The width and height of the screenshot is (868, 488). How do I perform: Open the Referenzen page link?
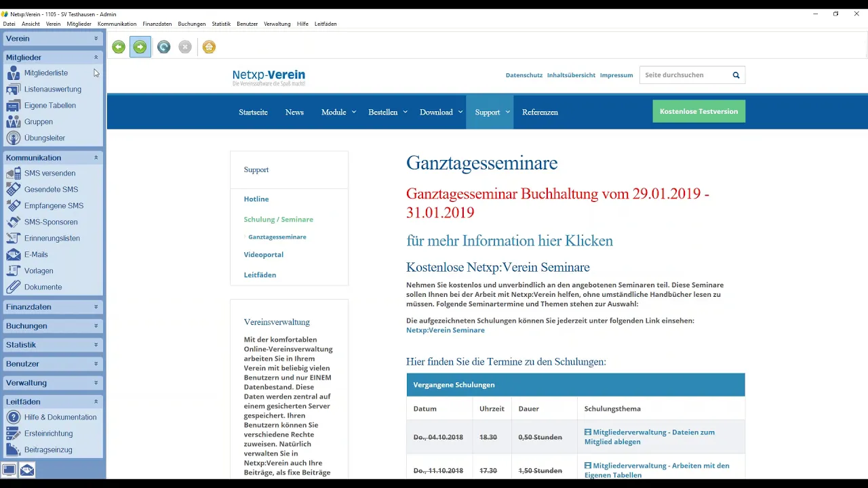tap(540, 112)
